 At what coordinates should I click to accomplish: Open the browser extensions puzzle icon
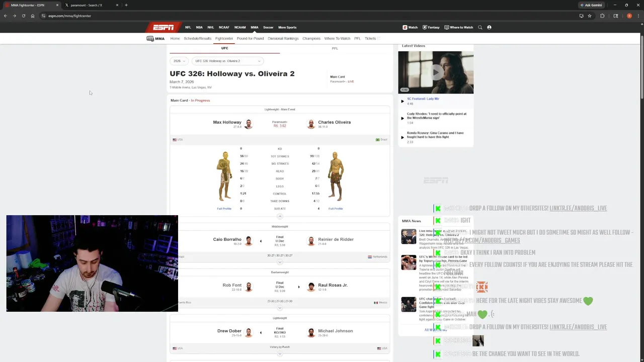pyautogui.click(x=602, y=16)
